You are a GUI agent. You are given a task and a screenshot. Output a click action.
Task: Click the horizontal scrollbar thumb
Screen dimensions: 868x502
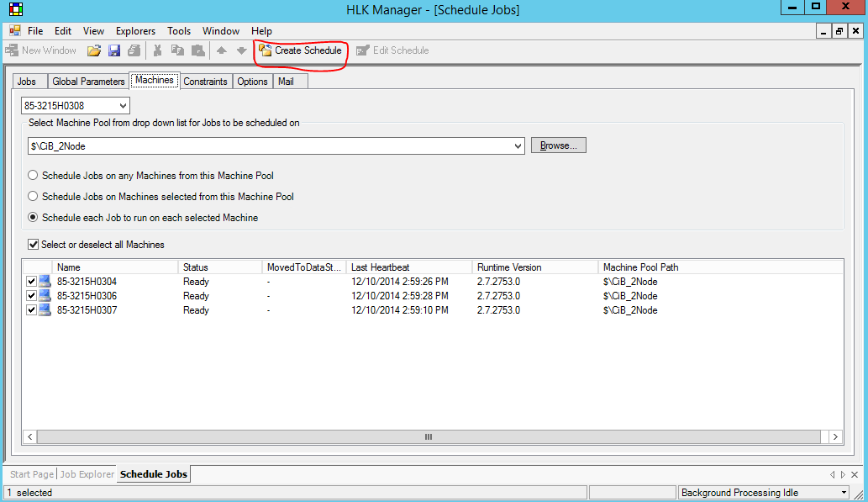429,436
